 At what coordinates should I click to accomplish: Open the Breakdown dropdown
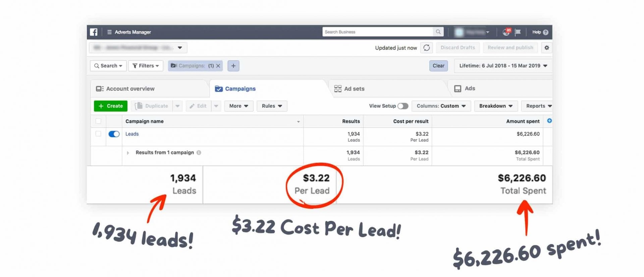[496, 106]
